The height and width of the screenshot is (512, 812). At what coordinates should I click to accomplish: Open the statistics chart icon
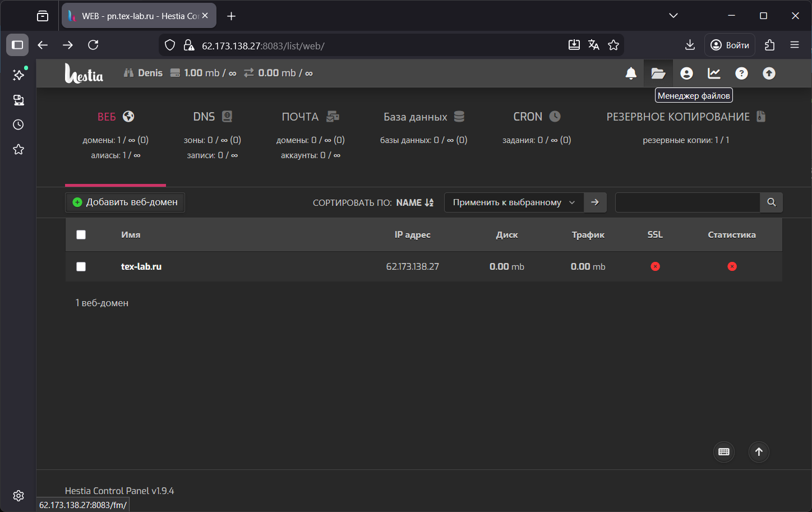click(x=714, y=73)
